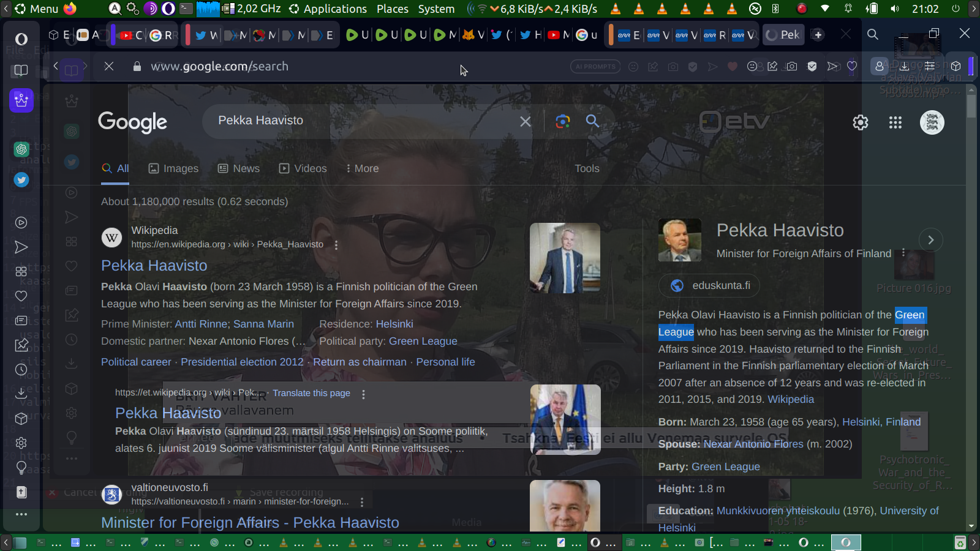Open options for the en.wikipedia.org result

(336, 245)
